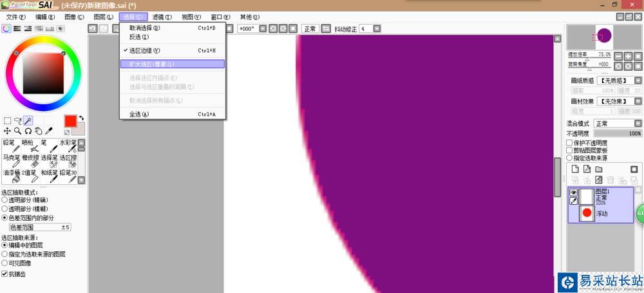644x293 pixels.
Task: Choose the 铅笔30 pencil brush
Action: [x=68, y=176]
